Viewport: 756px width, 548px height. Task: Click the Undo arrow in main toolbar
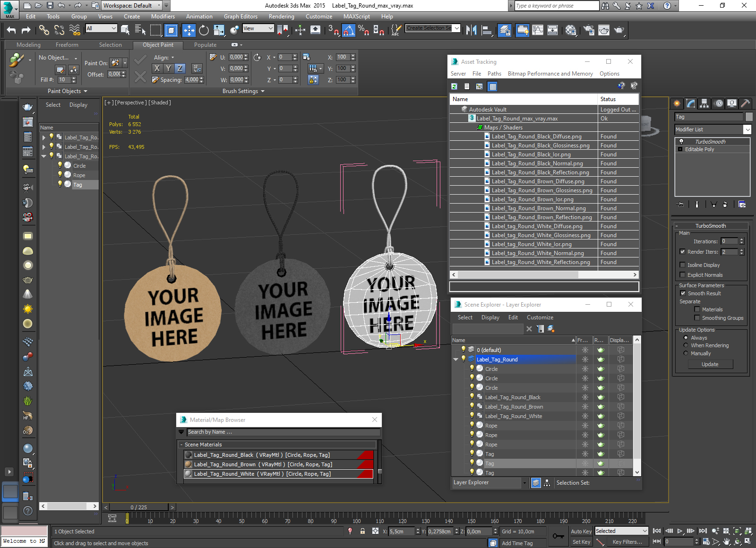(11, 30)
